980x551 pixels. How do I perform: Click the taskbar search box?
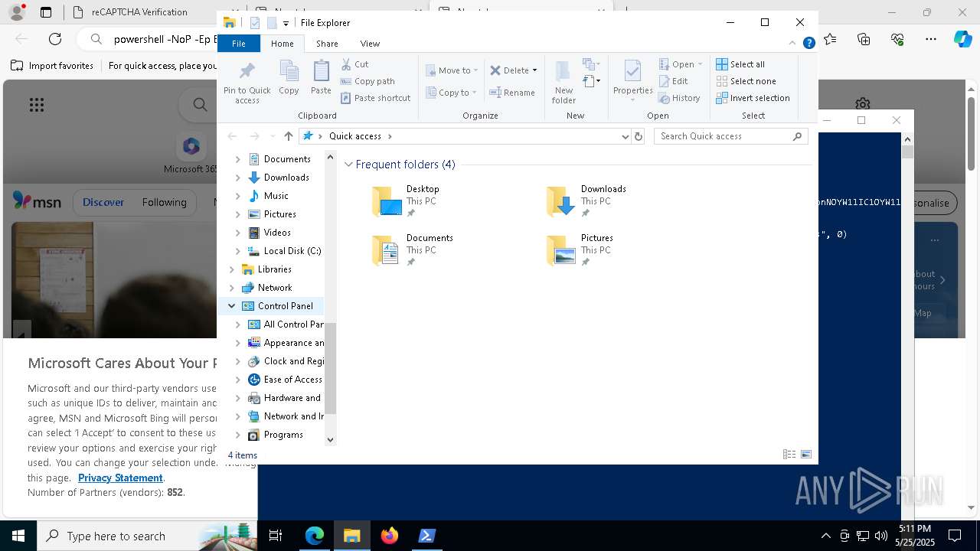[x=148, y=536]
